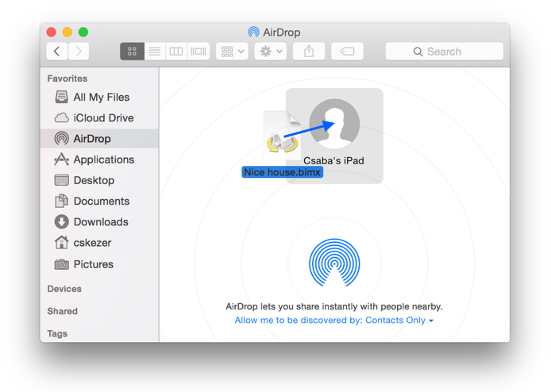Open Applications folder in sidebar
This screenshot has width=551, height=392.
[99, 159]
